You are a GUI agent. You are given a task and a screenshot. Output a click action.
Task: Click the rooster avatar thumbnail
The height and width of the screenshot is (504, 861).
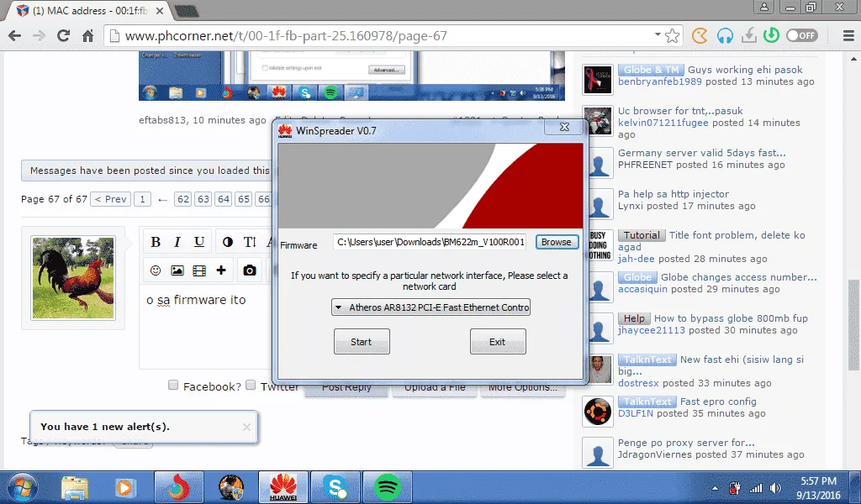click(x=73, y=277)
